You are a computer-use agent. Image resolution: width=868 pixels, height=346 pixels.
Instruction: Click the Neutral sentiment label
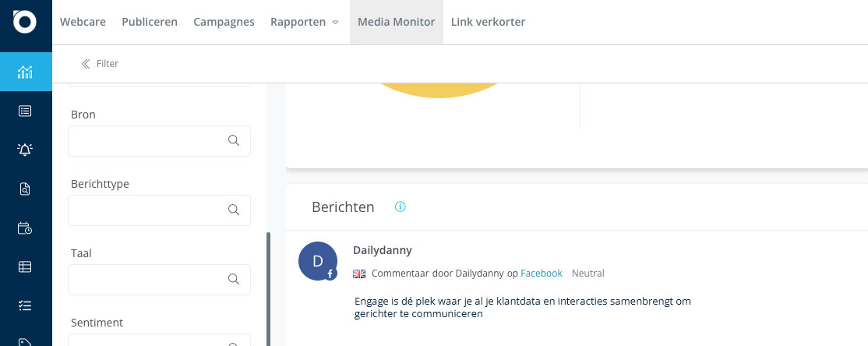coord(588,273)
